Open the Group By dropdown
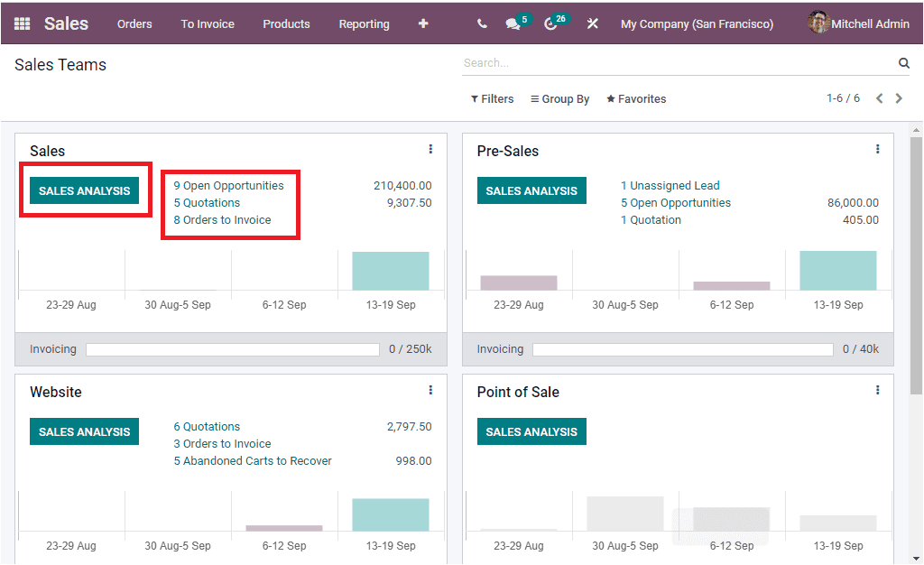924x565 pixels. [559, 98]
